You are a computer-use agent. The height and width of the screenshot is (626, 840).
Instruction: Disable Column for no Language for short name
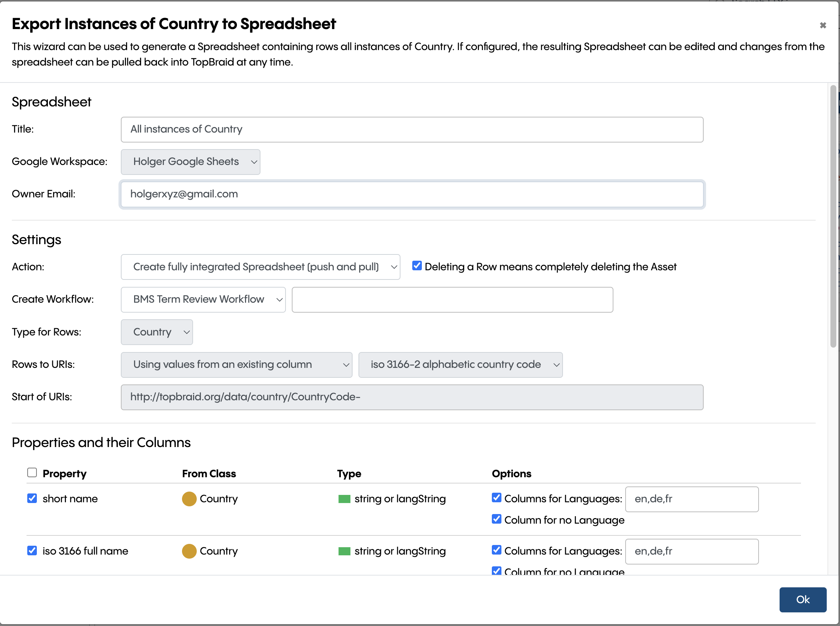coord(496,519)
